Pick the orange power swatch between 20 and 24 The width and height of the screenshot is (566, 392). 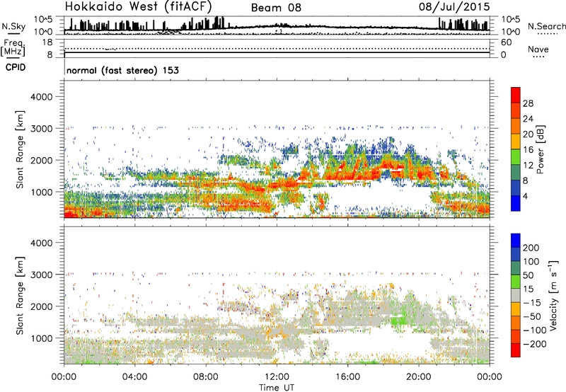516,126
